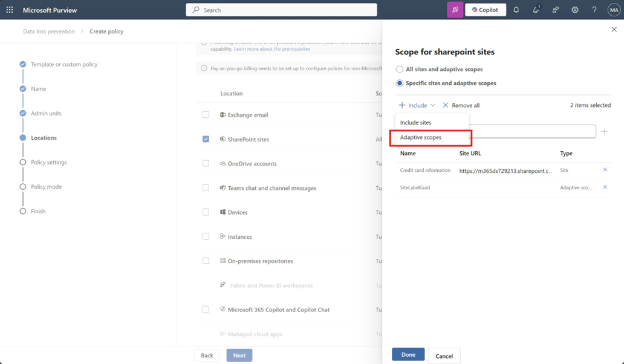Click the magenta promotion icon near Copilot
624x364 pixels.
[455, 10]
